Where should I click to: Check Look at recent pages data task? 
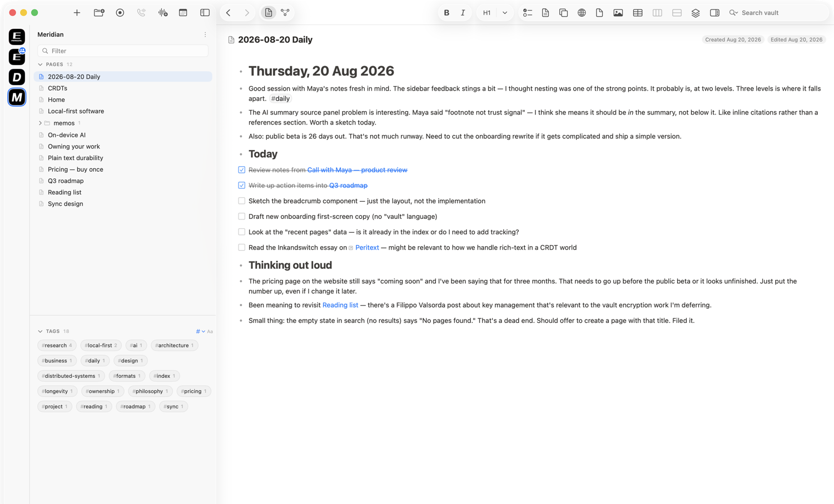coord(241,232)
